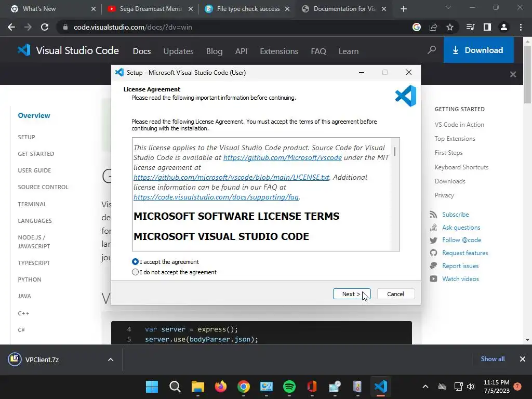Image resolution: width=532 pixels, height=399 pixels.
Task: Toggle the browser side panel icon
Action: 487,27
